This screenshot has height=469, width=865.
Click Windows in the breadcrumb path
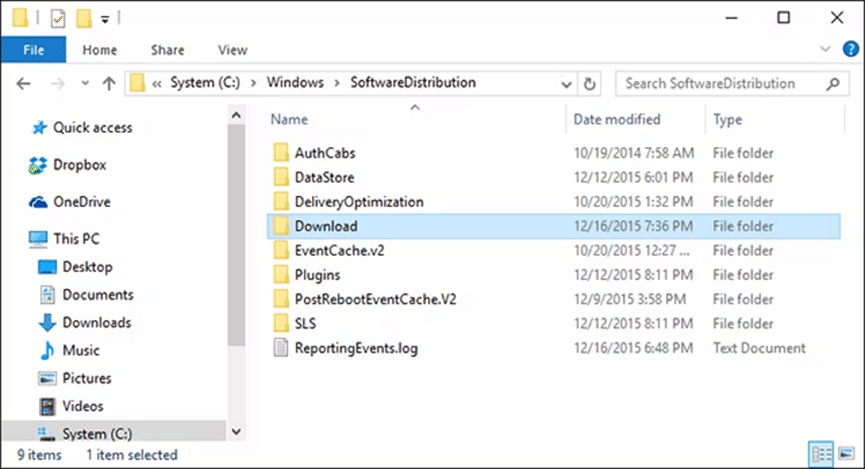tap(287, 83)
